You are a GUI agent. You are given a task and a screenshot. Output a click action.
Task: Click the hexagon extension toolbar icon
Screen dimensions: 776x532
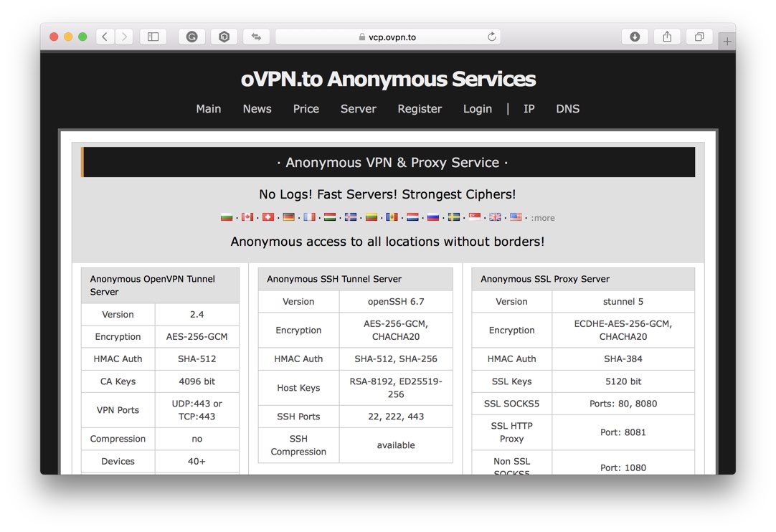(x=224, y=37)
